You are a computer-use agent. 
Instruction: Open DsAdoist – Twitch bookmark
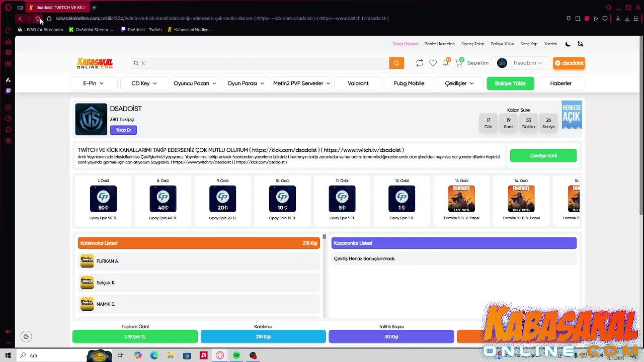[x=141, y=30]
